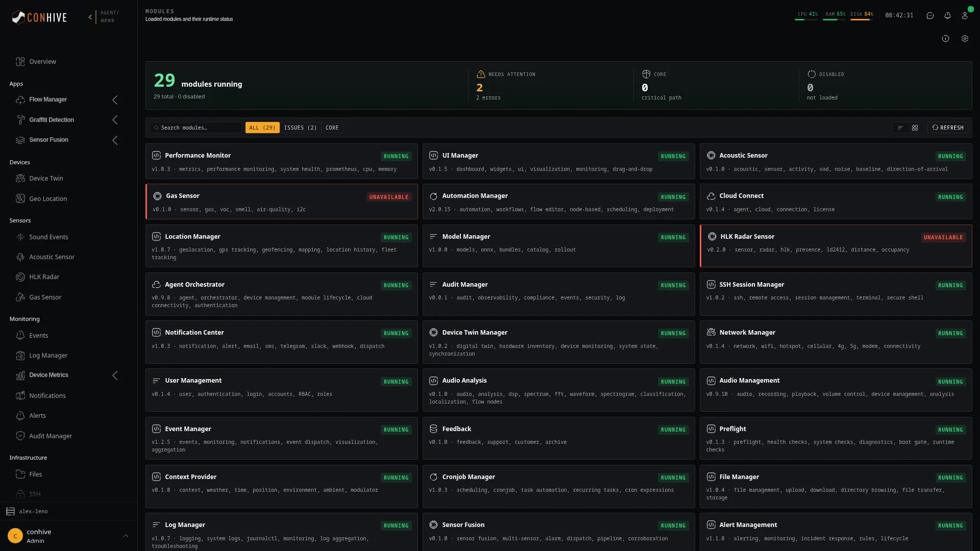Click the Acoustic Sensor sidebar icon

click(20, 257)
